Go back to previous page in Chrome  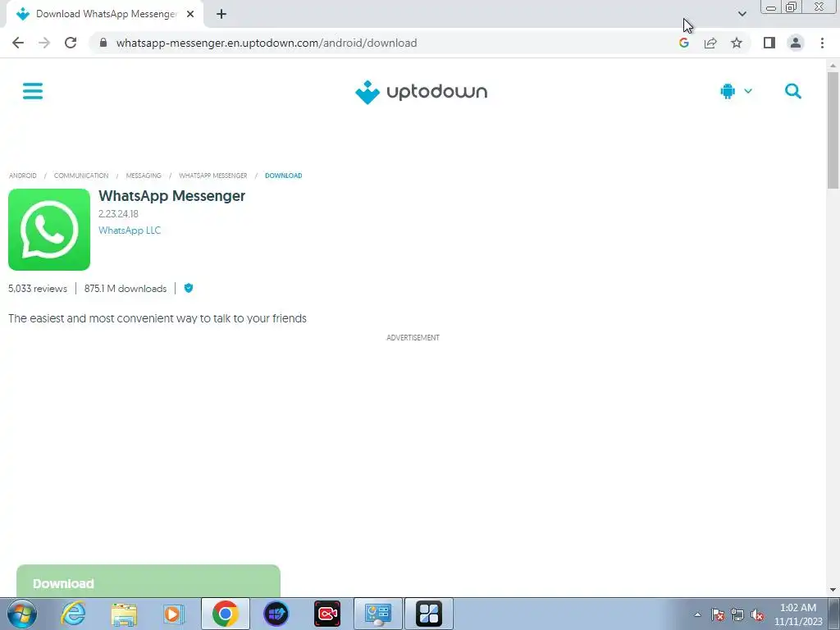point(18,43)
